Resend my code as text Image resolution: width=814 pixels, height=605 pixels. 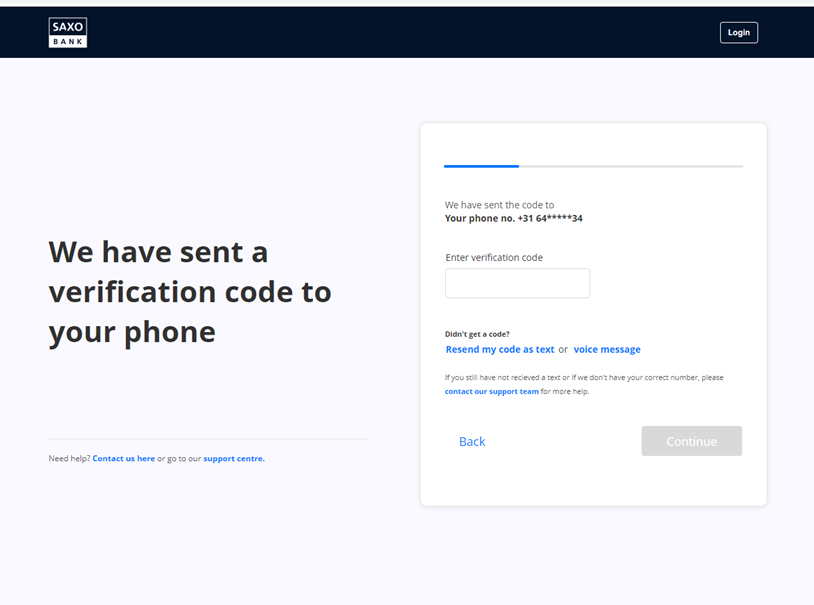[x=499, y=350]
